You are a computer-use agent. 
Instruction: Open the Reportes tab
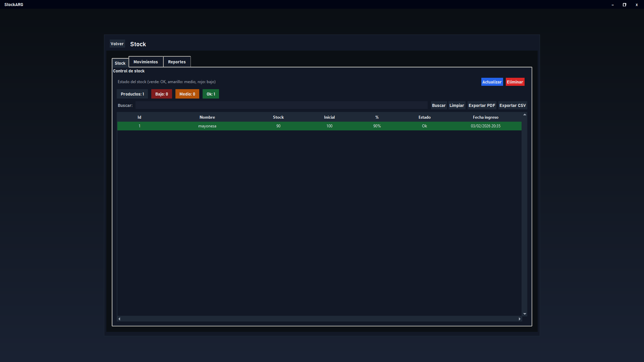[x=177, y=62]
